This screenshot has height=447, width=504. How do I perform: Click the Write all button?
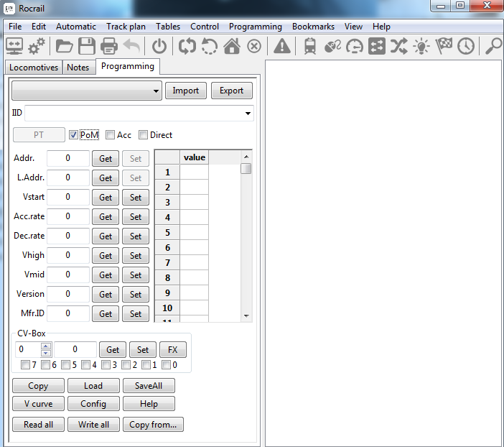pos(93,425)
